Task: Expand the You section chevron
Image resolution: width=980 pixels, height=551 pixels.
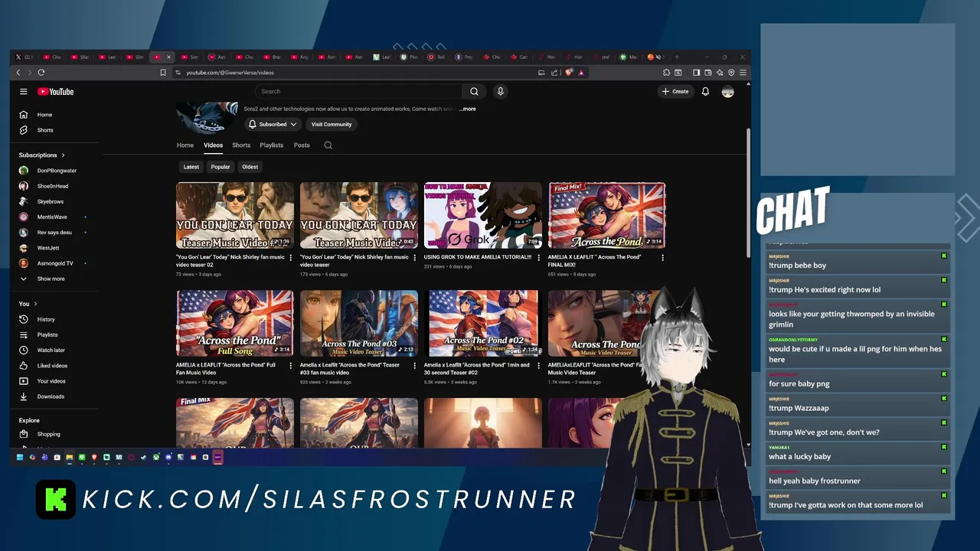Action: point(35,304)
